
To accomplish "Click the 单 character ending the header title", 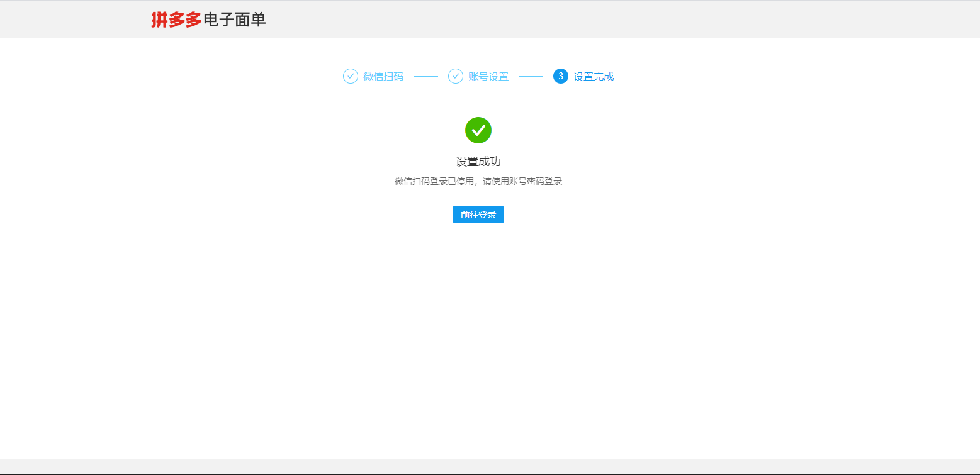I will point(259,20).
